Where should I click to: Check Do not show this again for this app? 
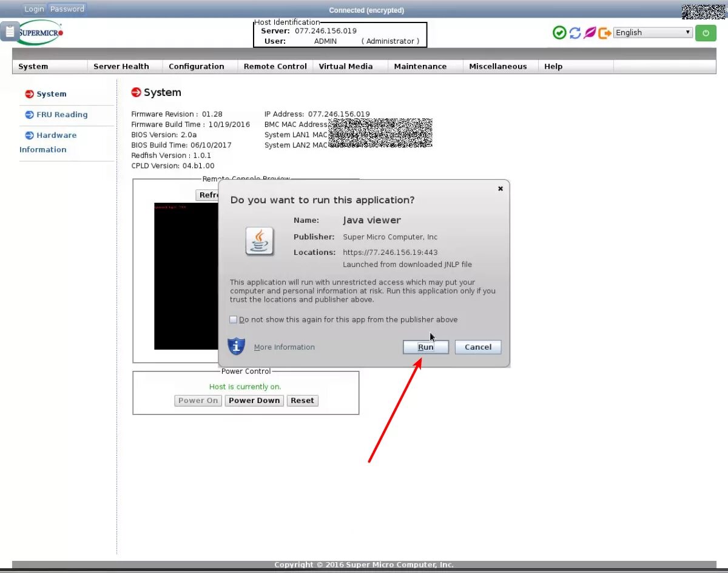click(x=233, y=319)
